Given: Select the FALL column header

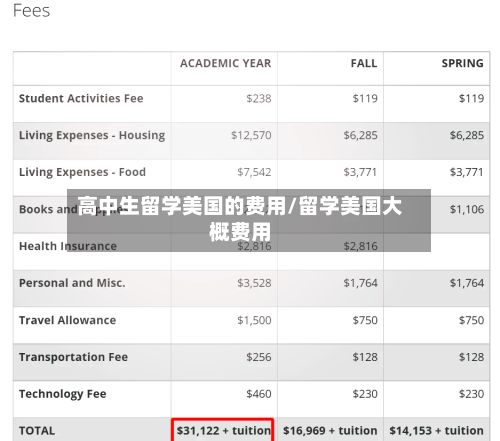Looking at the screenshot, I should pyautogui.click(x=364, y=63).
